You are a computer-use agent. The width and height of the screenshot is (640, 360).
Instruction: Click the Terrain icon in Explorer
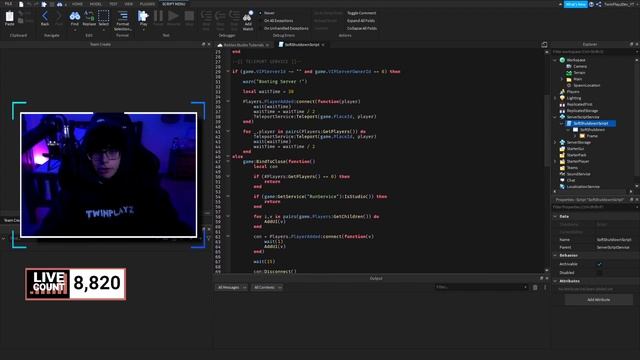click(569, 73)
